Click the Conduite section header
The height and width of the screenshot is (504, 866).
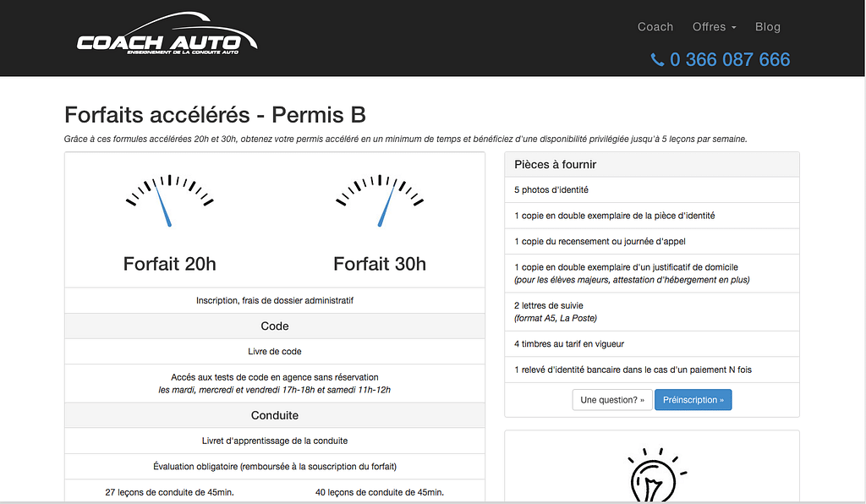click(x=275, y=415)
